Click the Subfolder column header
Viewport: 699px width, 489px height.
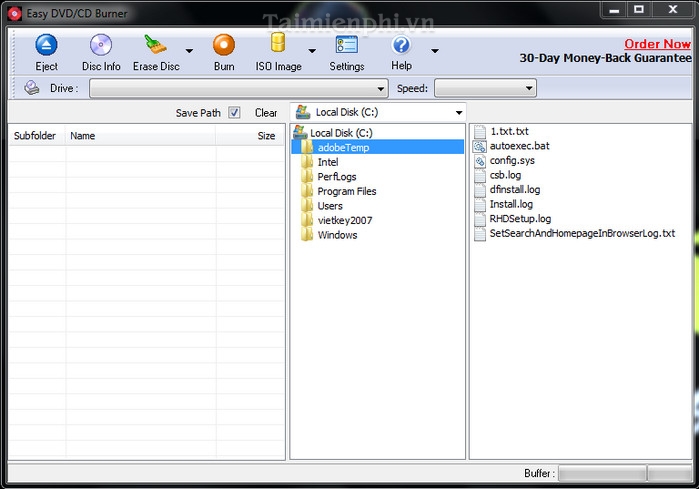(x=35, y=136)
